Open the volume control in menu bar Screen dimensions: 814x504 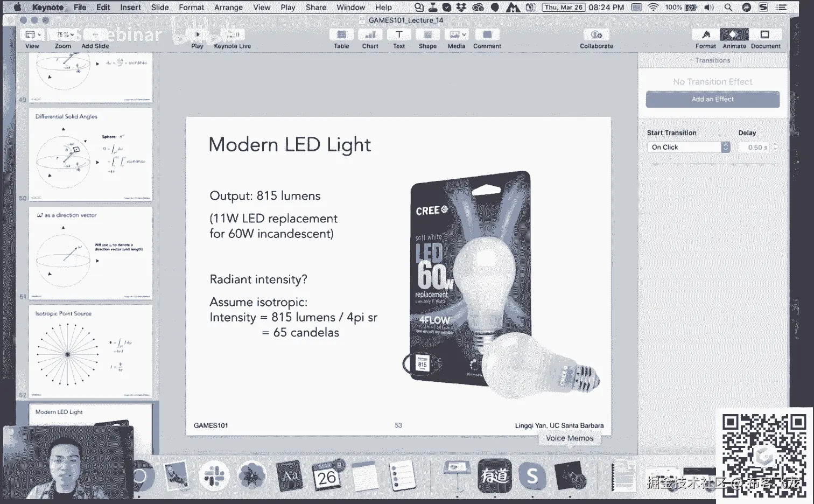coord(710,7)
